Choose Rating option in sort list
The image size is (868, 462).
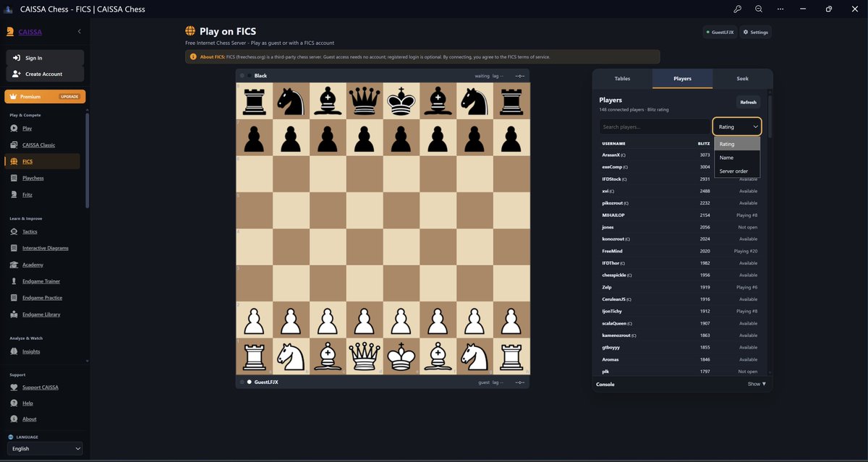[x=737, y=144]
